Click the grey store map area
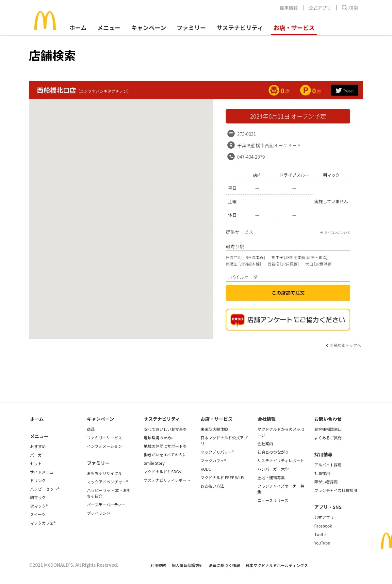 pos(121,219)
